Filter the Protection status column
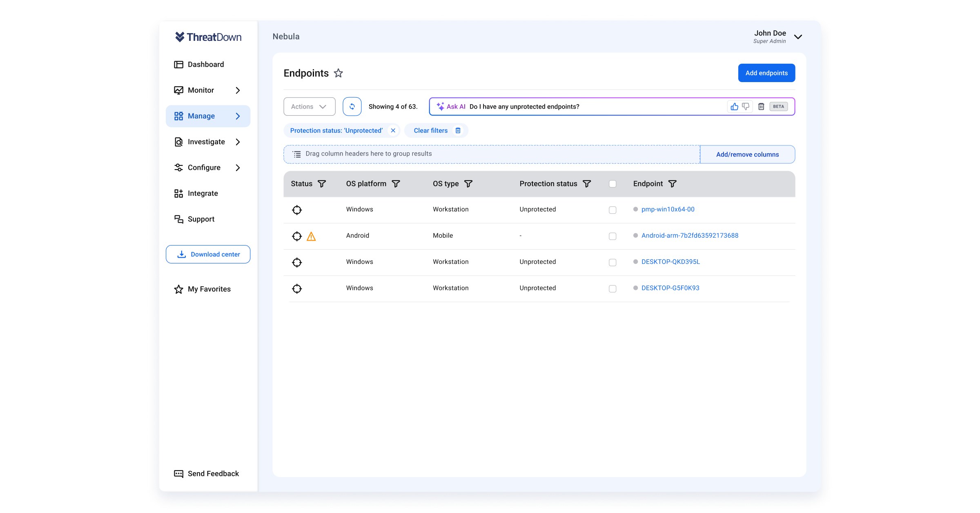 (x=587, y=184)
